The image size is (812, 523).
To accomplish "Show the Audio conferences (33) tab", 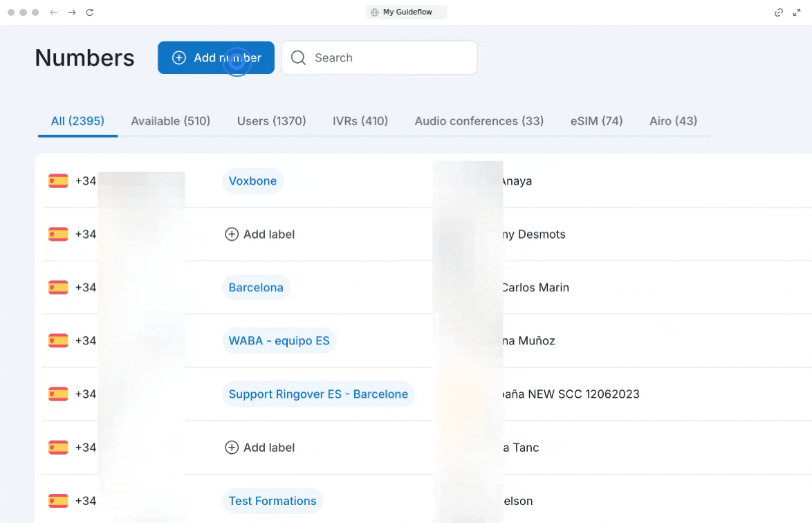I will (x=479, y=121).
